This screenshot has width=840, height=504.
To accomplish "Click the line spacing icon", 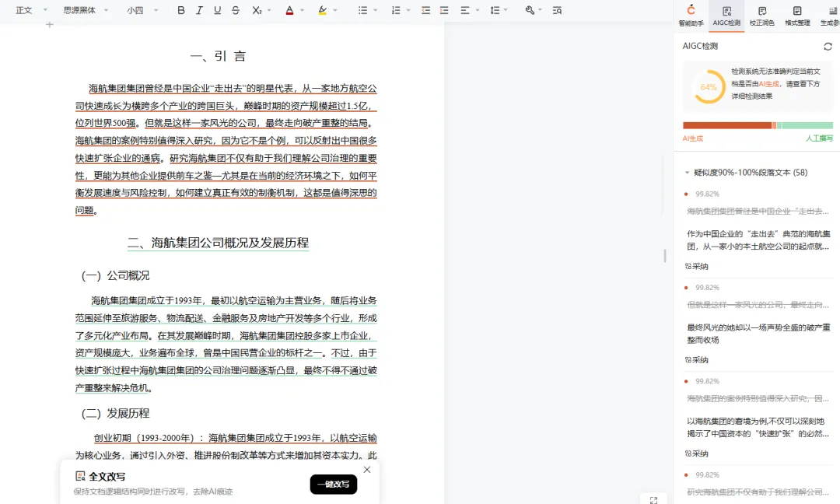I will coord(495,10).
